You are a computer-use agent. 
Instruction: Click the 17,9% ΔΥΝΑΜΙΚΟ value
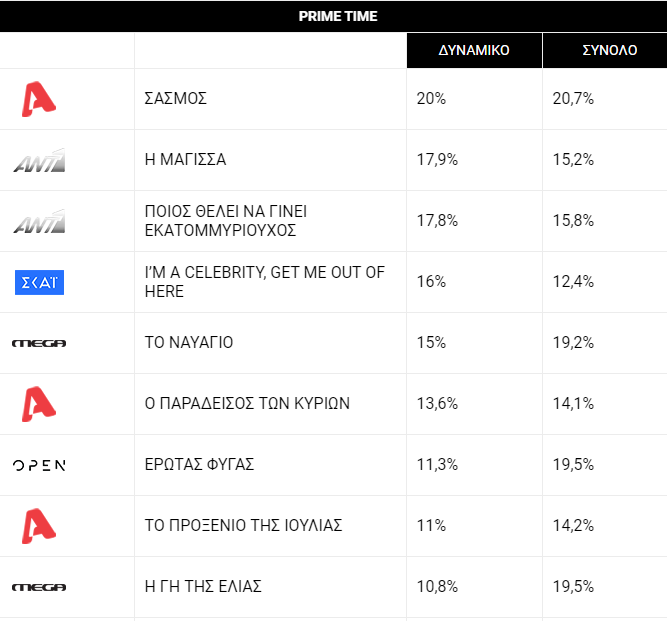point(437,160)
